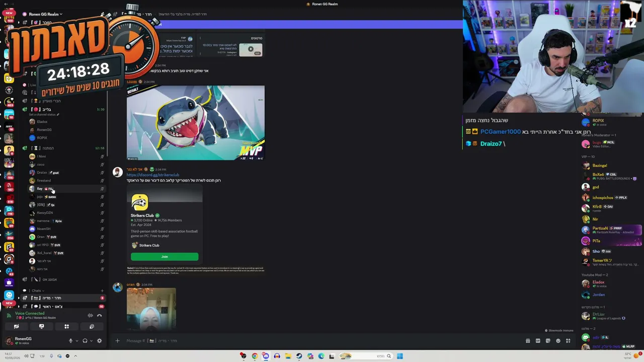Image resolution: width=644 pixels, height=362 pixels.
Task: Open the Windows Start menu
Action: point(399,356)
